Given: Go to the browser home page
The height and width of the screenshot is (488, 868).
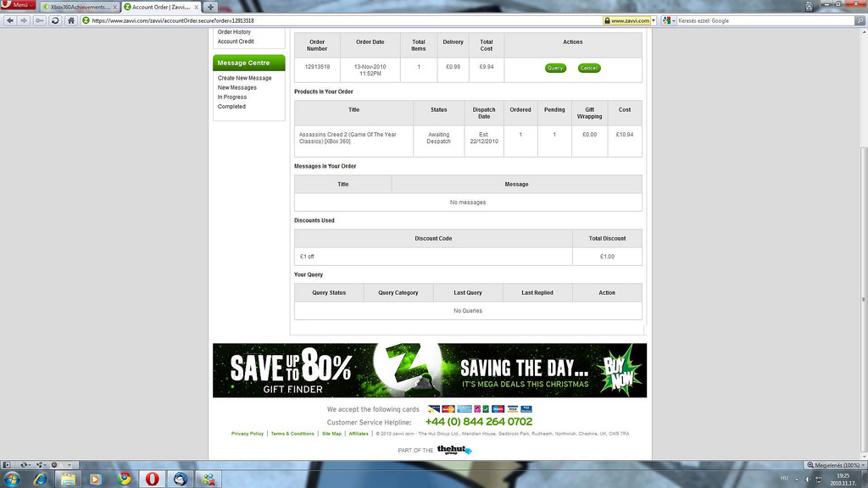Looking at the screenshot, I should tap(71, 20).
